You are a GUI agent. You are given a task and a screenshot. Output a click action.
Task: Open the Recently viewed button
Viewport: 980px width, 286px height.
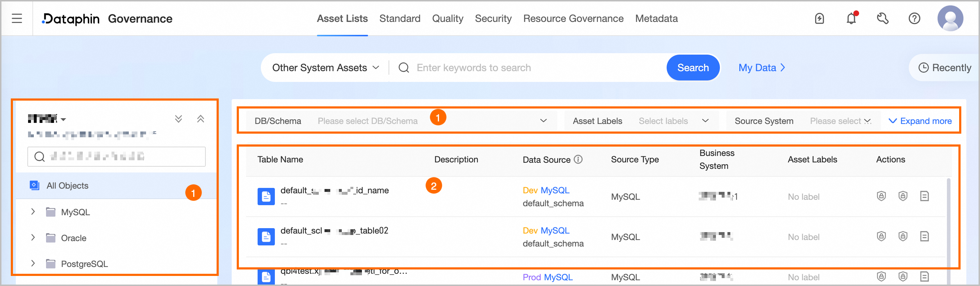[x=944, y=68]
